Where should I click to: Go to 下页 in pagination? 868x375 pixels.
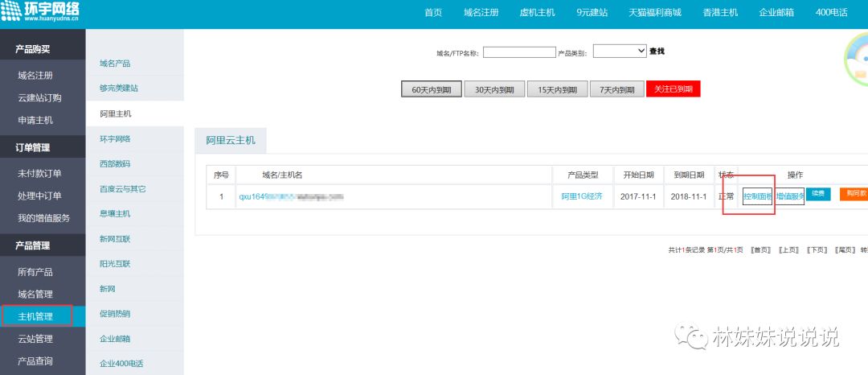tap(817, 250)
